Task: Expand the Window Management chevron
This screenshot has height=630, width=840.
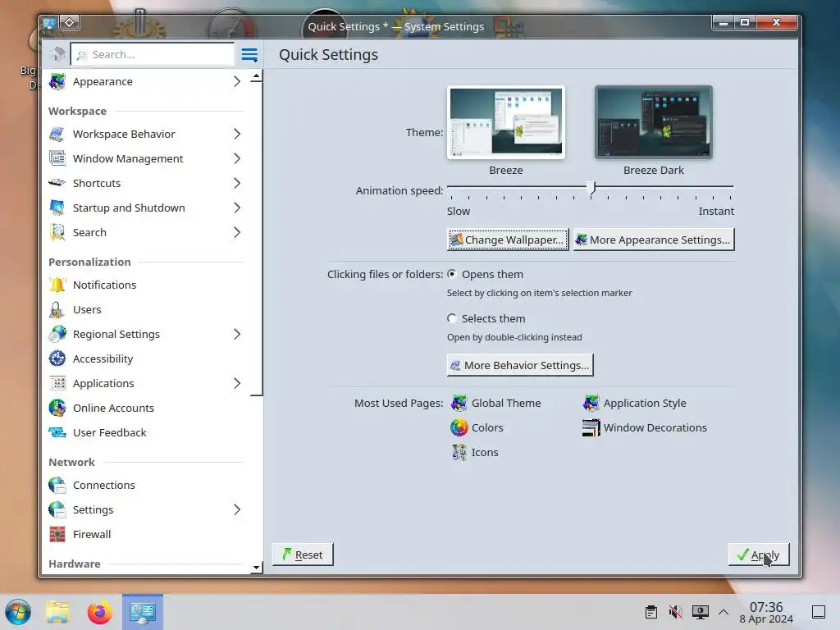Action: pos(237,158)
